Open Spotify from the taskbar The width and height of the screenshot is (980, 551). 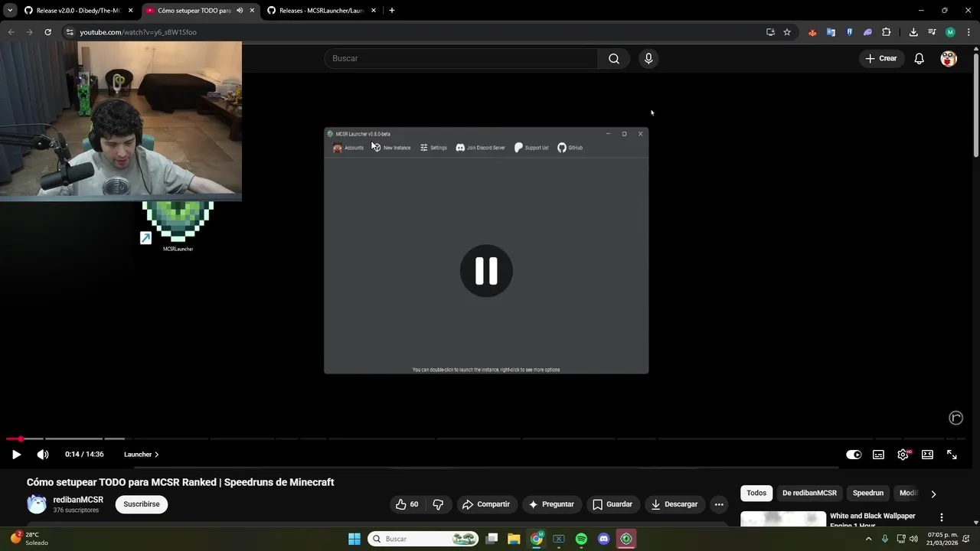(x=581, y=539)
